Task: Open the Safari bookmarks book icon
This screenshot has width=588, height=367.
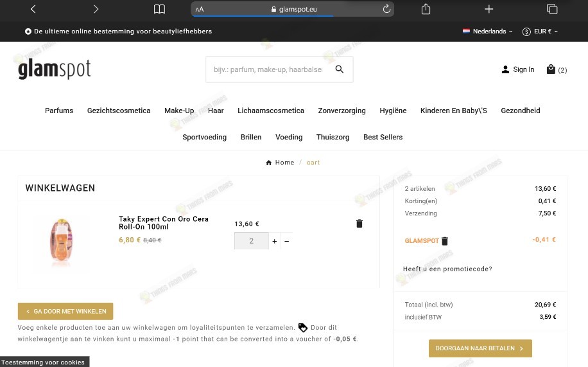Action: (x=159, y=9)
